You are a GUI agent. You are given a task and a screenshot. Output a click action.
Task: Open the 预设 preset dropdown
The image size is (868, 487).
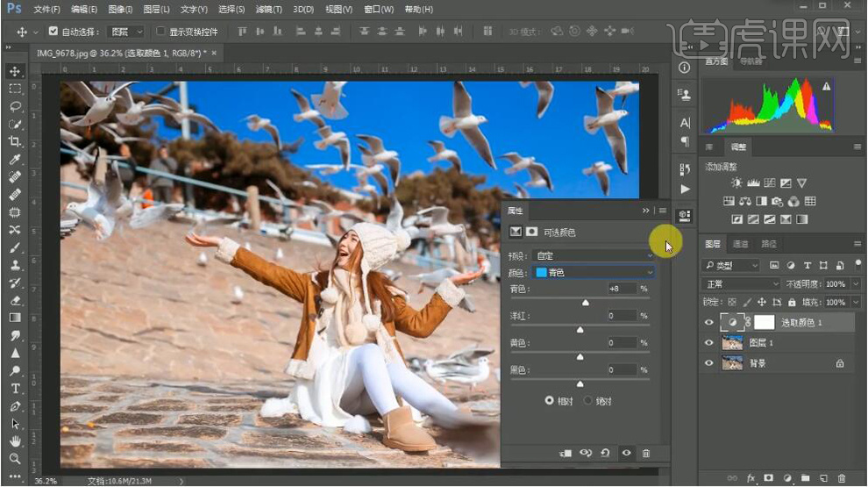(x=592, y=255)
